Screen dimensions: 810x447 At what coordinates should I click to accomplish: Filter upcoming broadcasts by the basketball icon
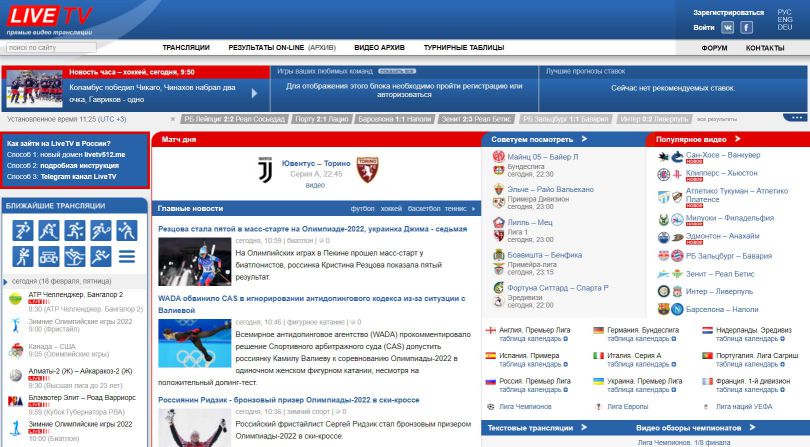point(75,230)
